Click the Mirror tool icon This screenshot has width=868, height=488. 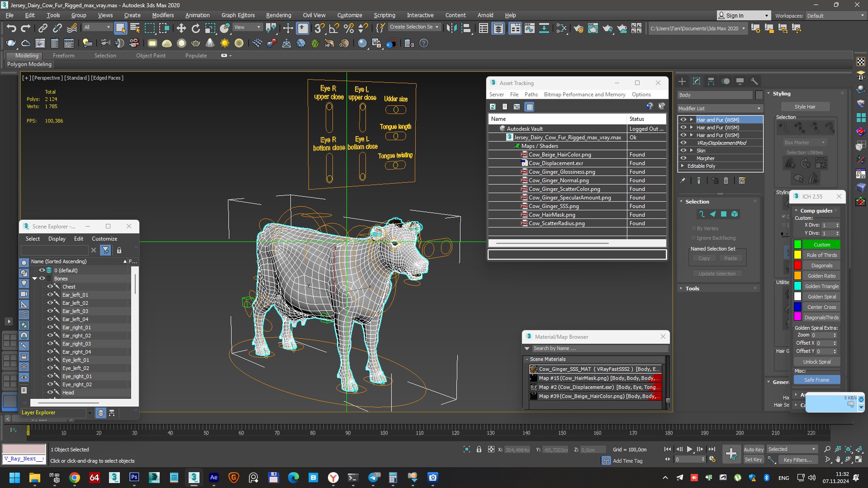451,28
